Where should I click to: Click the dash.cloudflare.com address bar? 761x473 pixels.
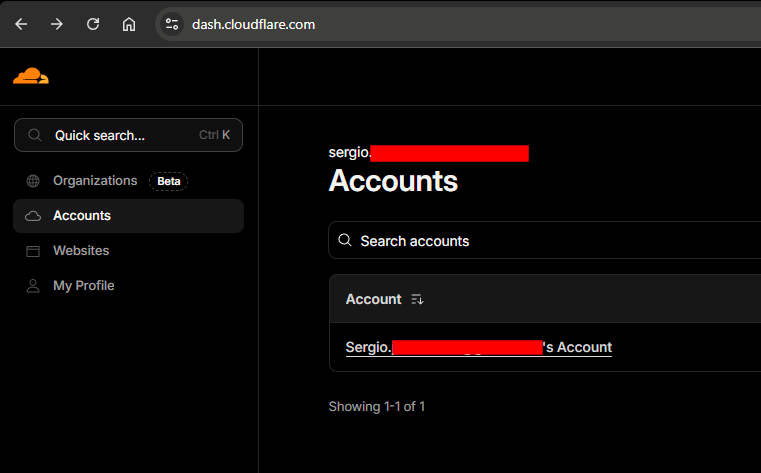253,24
